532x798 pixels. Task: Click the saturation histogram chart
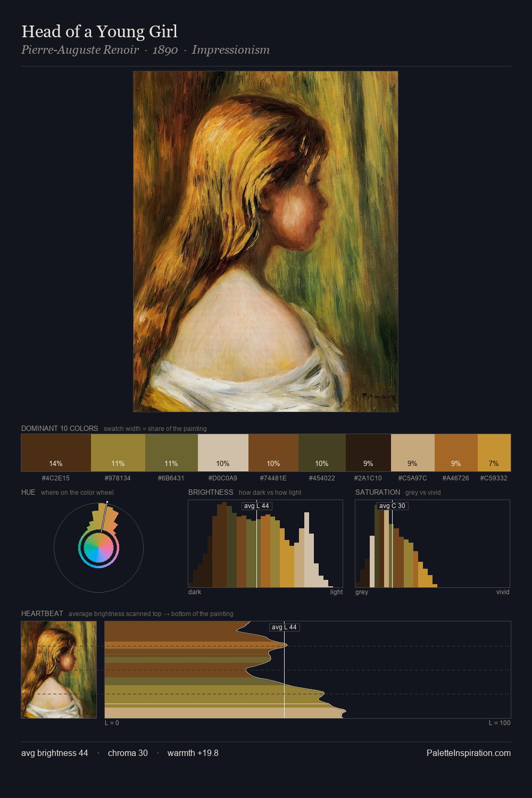click(x=433, y=544)
